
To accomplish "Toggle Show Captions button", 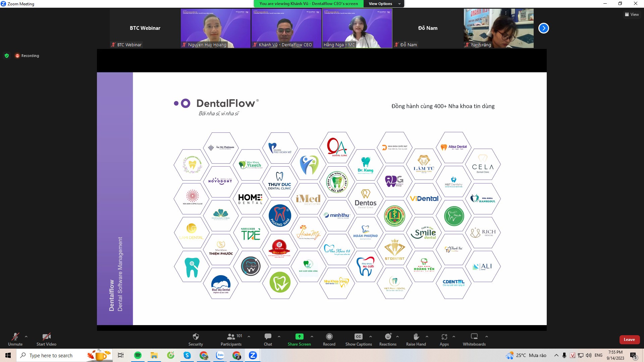I will pyautogui.click(x=358, y=337).
